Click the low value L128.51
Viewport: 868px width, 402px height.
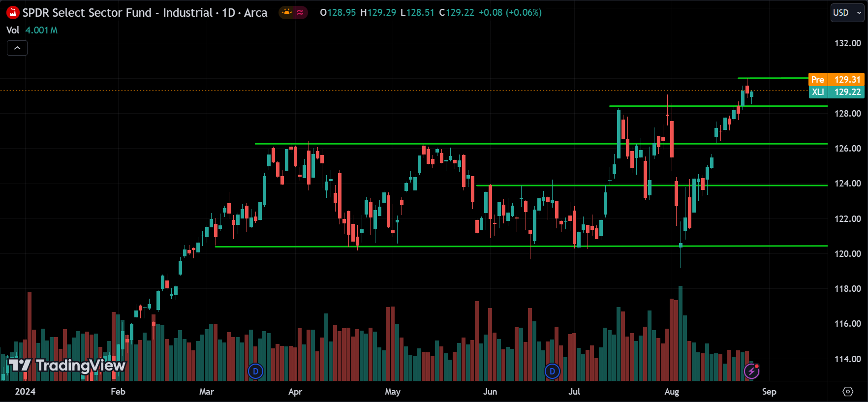(417, 13)
